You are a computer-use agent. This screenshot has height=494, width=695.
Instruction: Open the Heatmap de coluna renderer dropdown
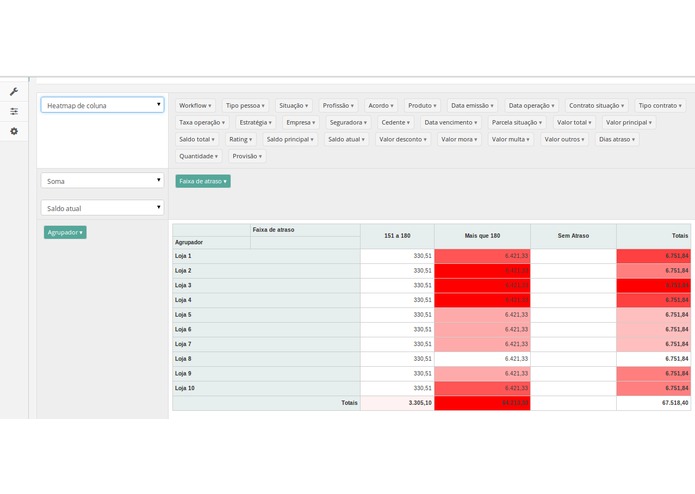(102, 105)
